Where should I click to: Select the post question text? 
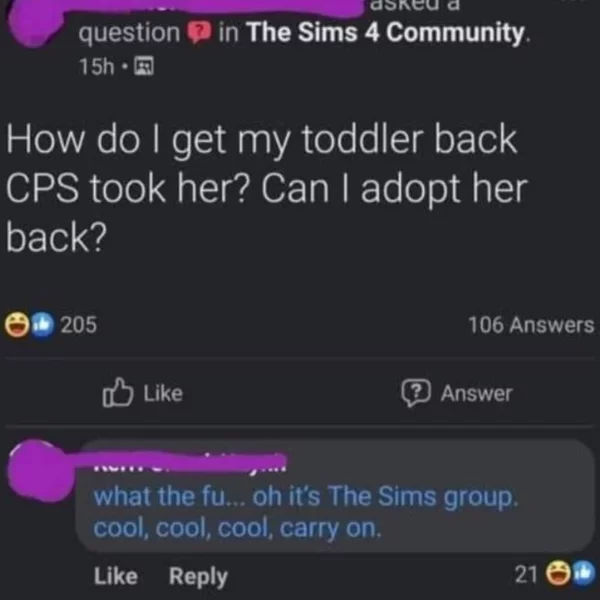click(266, 188)
